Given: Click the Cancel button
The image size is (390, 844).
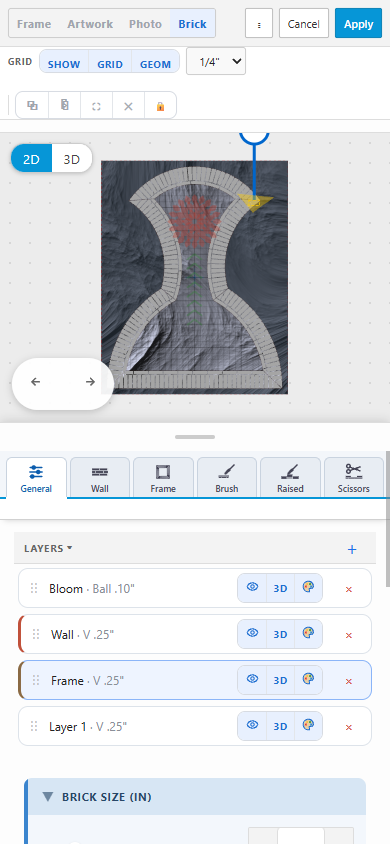Looking at the screenshot, I should tap(303, 24).
